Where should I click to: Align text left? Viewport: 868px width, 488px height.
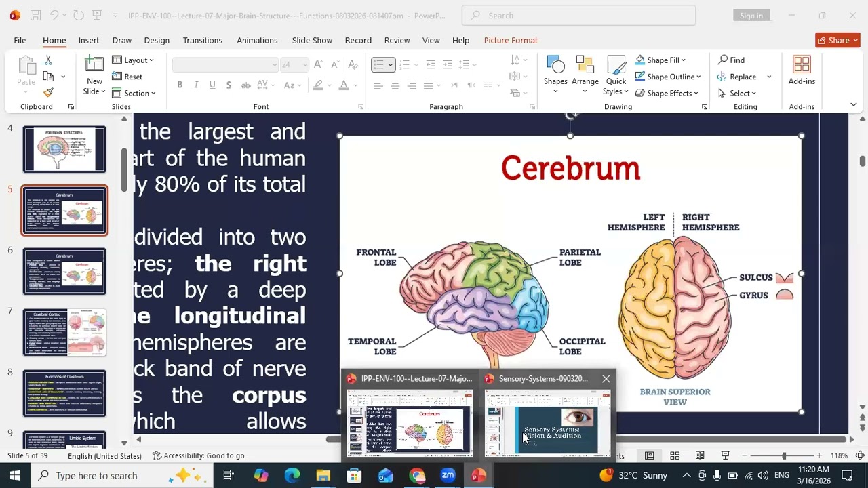tap(378, 85)
